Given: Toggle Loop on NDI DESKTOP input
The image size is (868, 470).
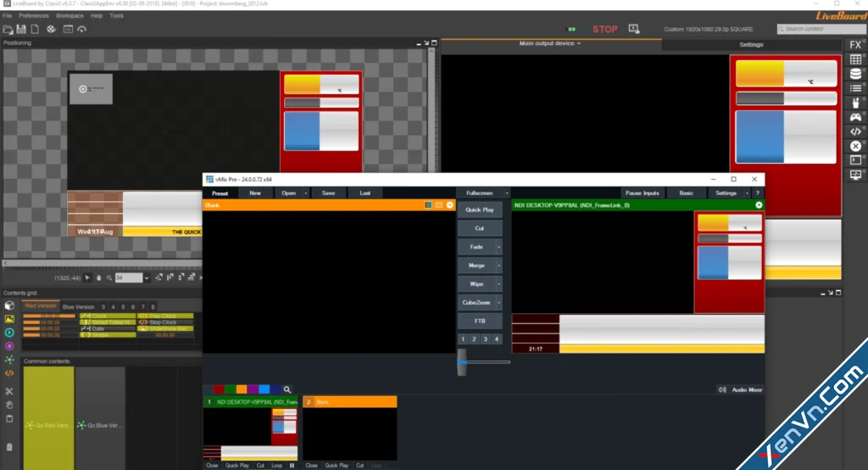Looking at the screenshot, I should (x=277, y=466).
